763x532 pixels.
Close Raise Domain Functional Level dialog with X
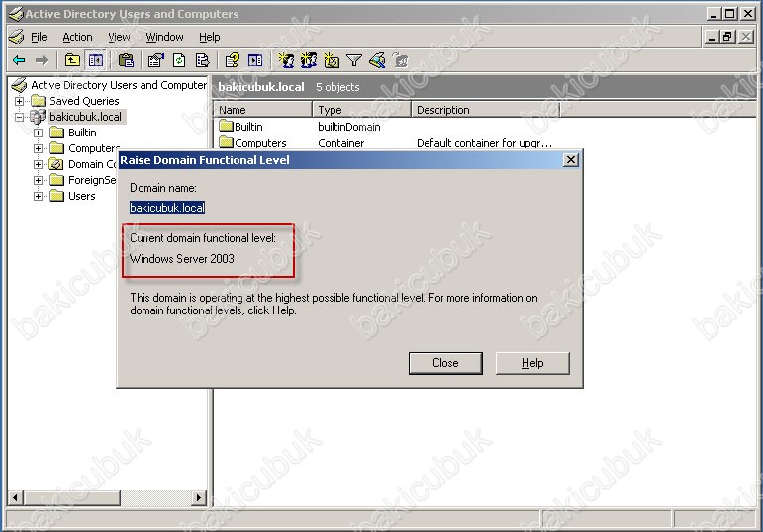pos(571,160)
